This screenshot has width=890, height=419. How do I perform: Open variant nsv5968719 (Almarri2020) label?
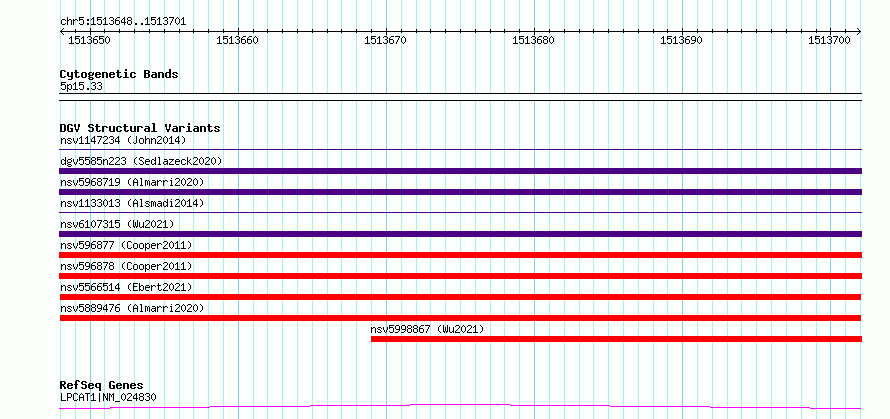click(132, 182)
